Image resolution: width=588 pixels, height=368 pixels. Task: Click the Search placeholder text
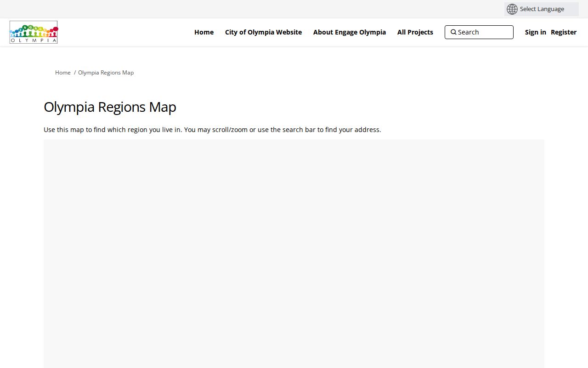pyautogui.click(x=469, y=32)
